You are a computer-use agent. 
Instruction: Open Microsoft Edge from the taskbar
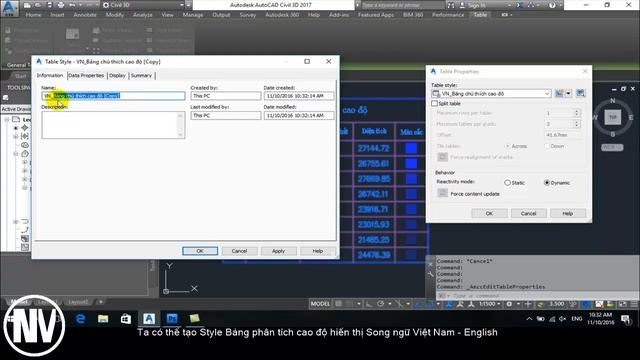(x=80, y=319)
